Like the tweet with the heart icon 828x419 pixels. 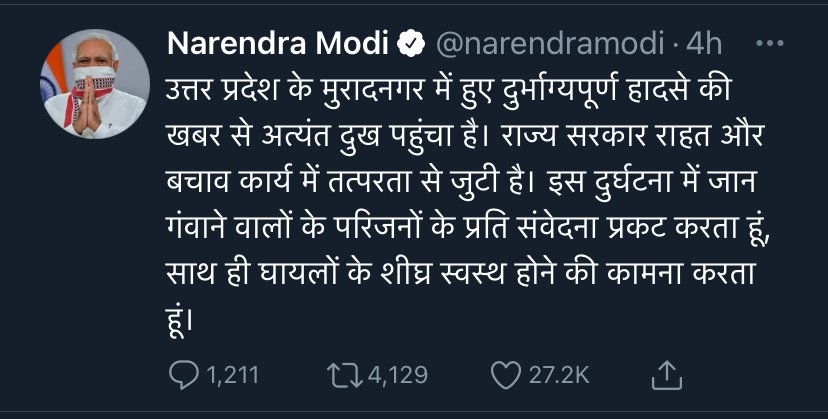click(x=506, y=375)
